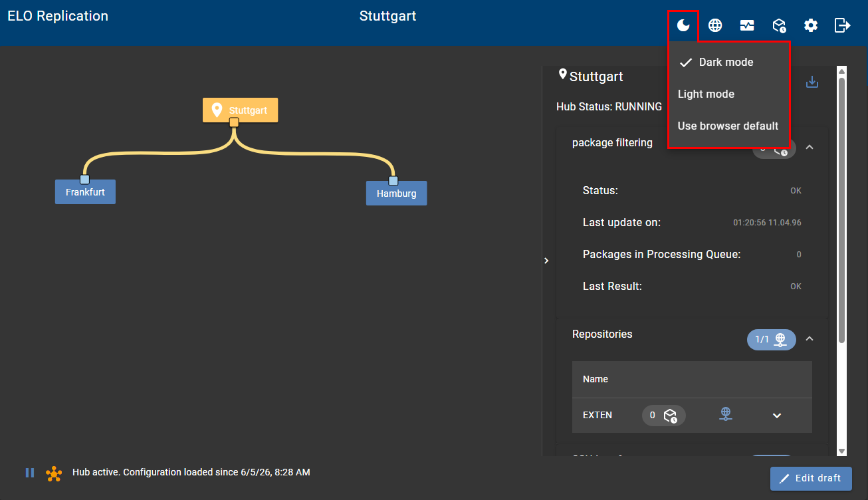Open the package queue icon in header
The width and height of the screenshot is (868, 500).
[779, 25]
